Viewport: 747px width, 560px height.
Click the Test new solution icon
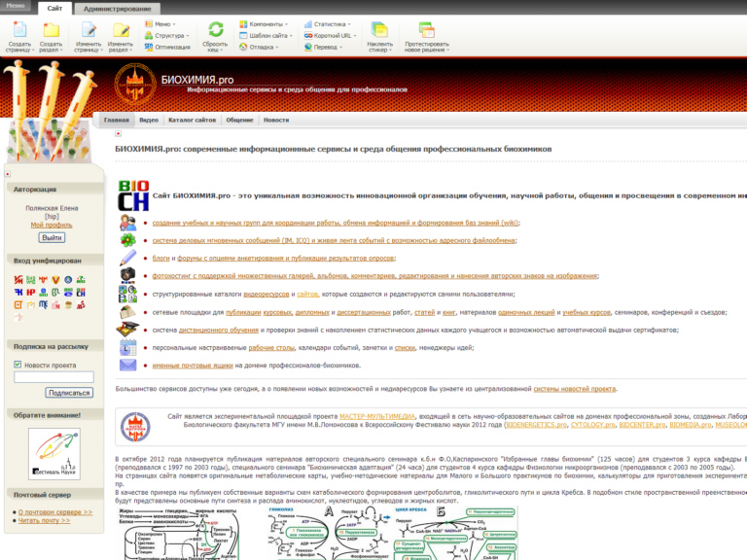426,29
